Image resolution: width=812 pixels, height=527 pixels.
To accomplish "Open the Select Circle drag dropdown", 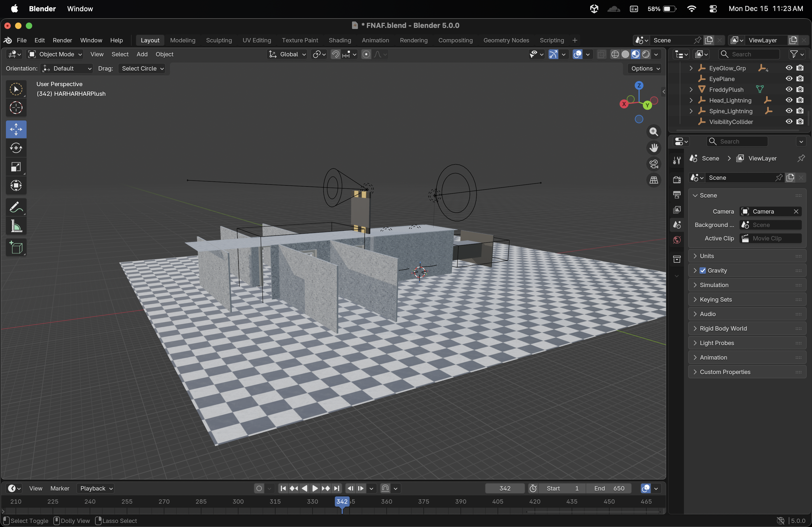I will (x=142, y=68).
